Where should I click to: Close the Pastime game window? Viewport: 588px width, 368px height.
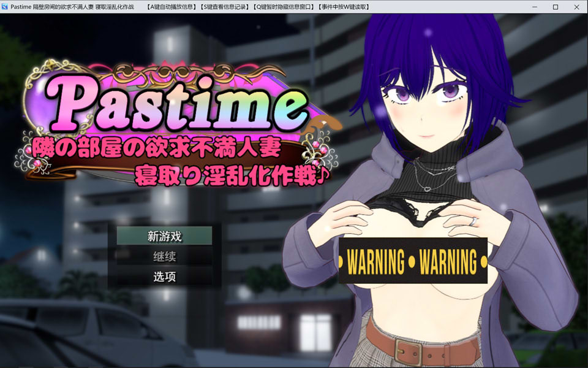tap(576, 7)
